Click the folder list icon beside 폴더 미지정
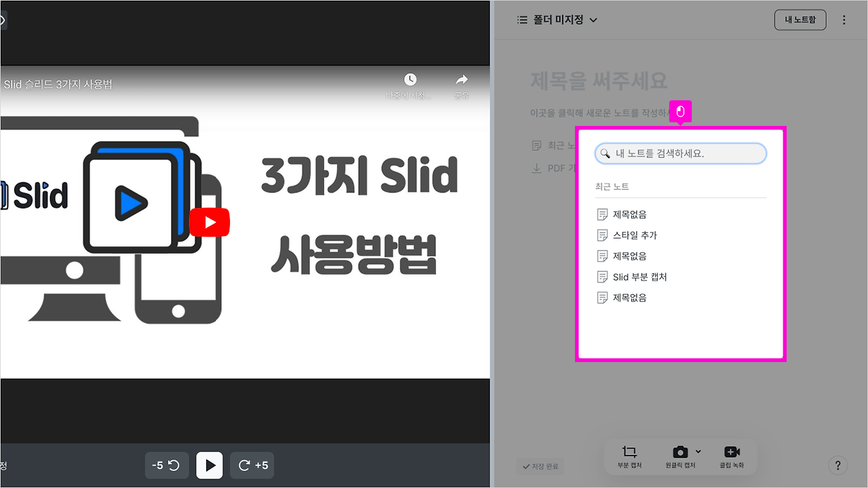Viewport: 868px width, 488px height. coord(521,20)
